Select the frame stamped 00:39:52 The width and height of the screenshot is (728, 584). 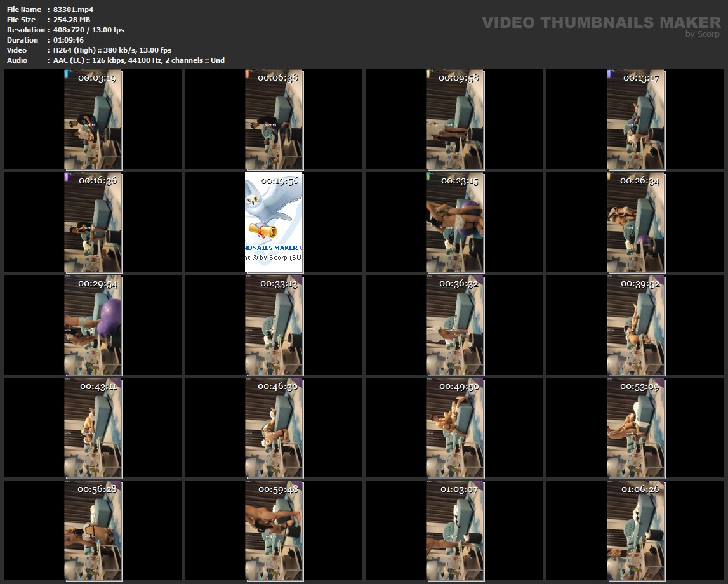coord(635,325)
